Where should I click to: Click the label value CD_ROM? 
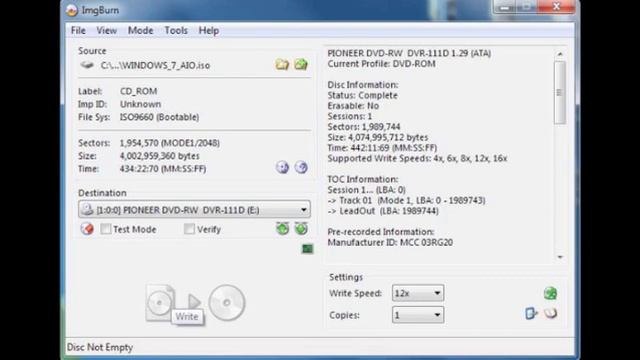[138, 91]
